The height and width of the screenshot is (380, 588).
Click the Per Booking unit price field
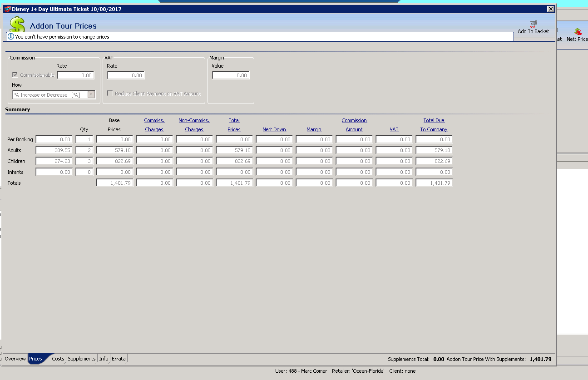[54, 139]
